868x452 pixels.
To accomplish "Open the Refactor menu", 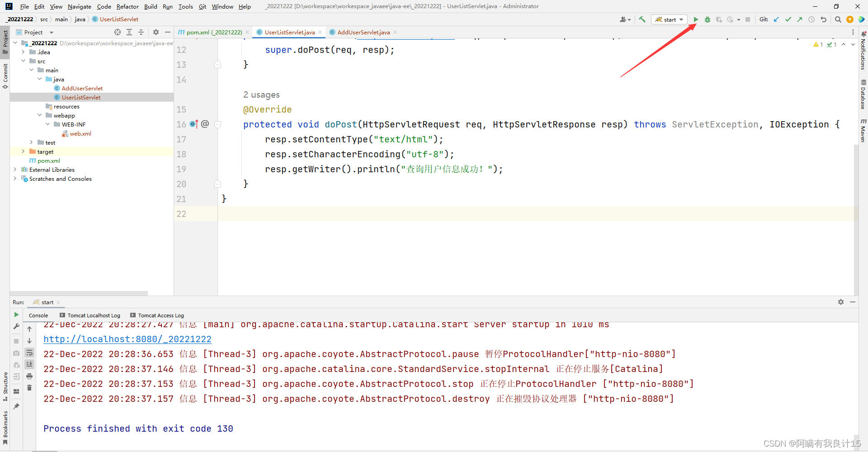I will point(127,6).
